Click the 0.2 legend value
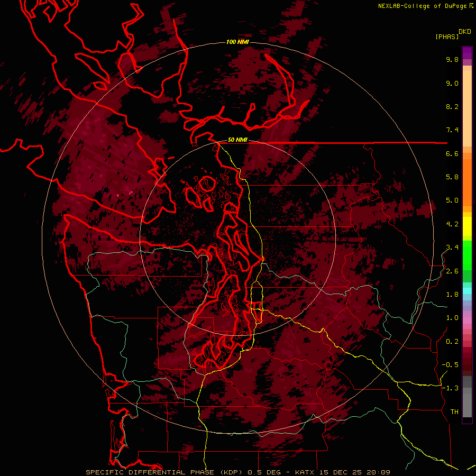Screen dimensions: 476x476 (x=452, y=342)
